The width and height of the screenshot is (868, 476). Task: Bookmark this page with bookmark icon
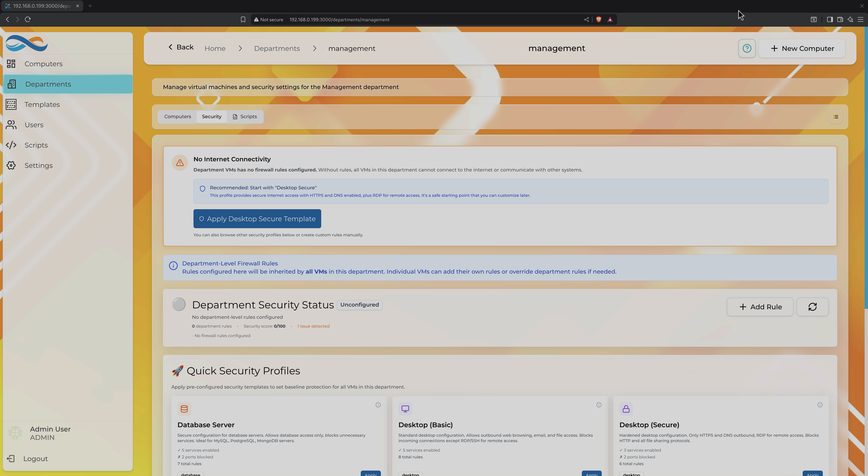(243, 19)
